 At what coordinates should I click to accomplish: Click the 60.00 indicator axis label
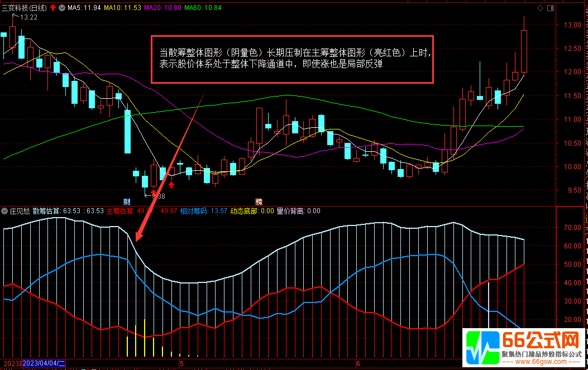pyautogui.click(x=572, y=246)
